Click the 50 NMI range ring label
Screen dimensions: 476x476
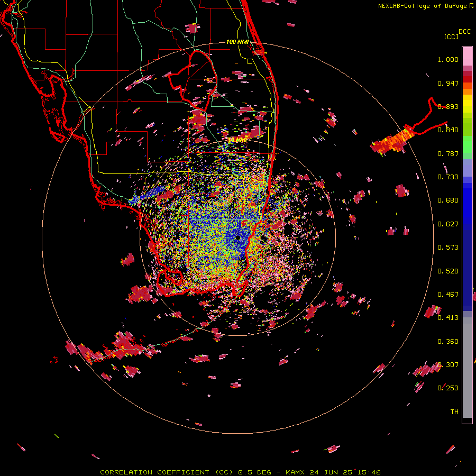(x=237, y=140)
